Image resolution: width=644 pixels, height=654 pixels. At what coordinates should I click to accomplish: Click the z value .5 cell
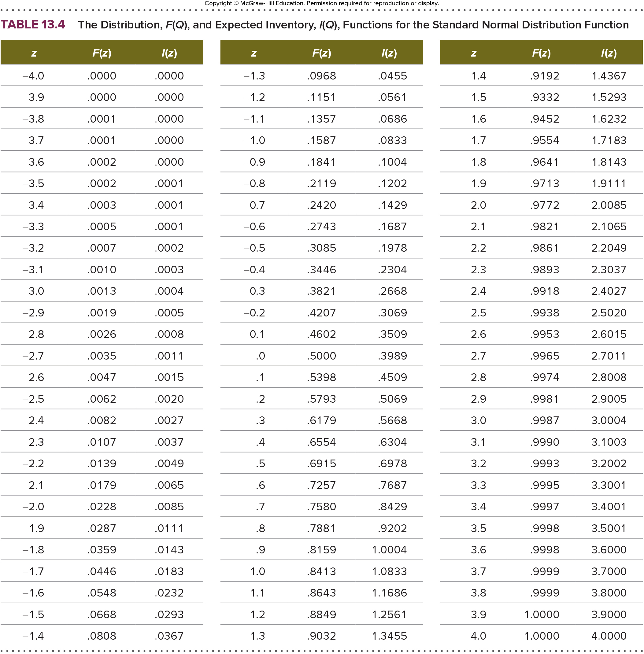pos(261,464)
